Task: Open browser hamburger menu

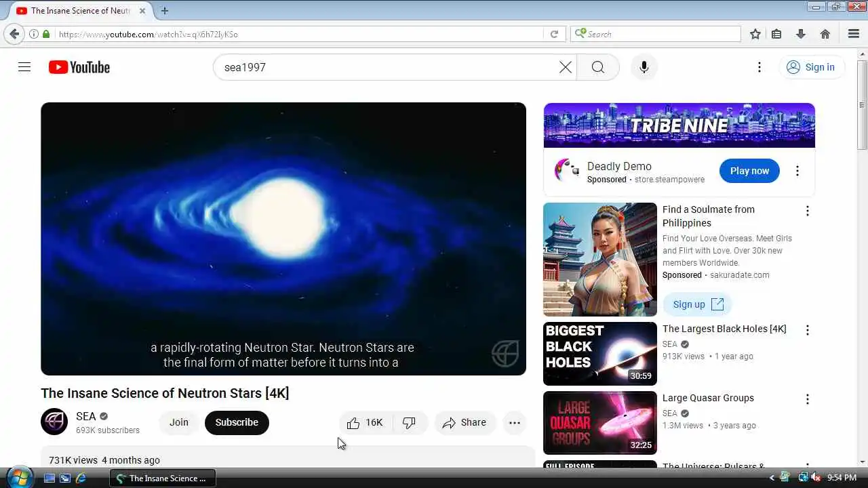Action: pyautogui.click(x=854, y=34)
